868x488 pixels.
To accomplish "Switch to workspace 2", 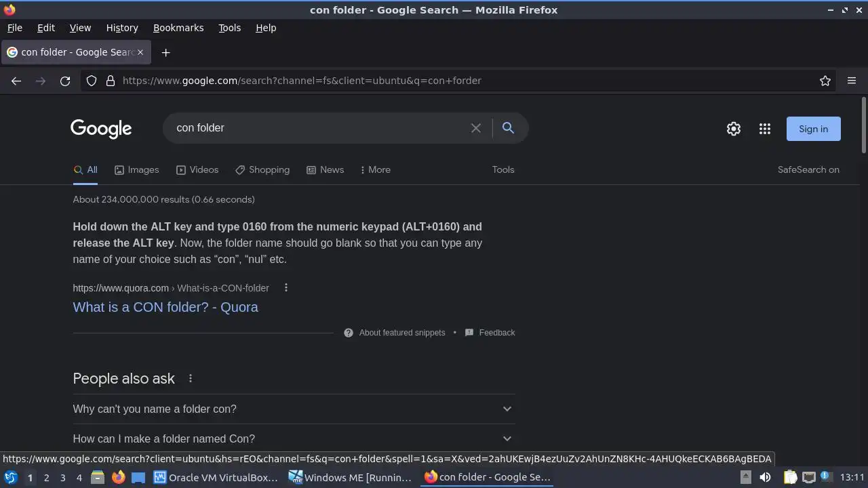I will 46,477.
